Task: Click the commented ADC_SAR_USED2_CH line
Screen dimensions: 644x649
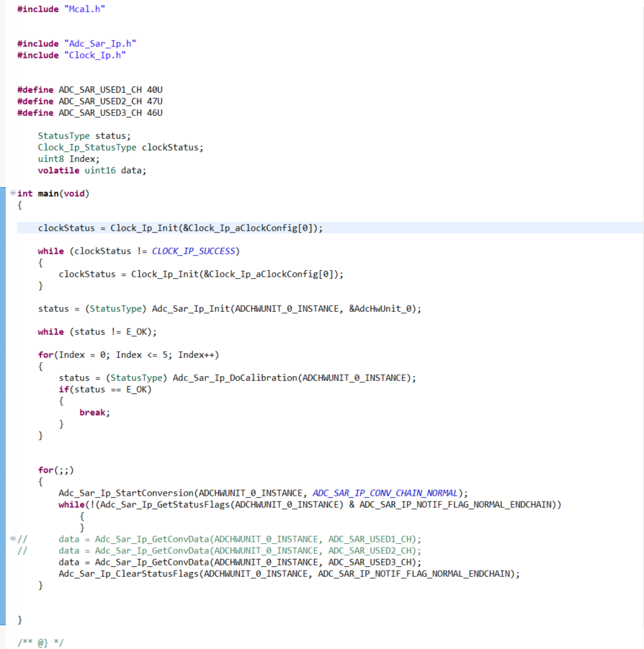Action: (180, 550)
